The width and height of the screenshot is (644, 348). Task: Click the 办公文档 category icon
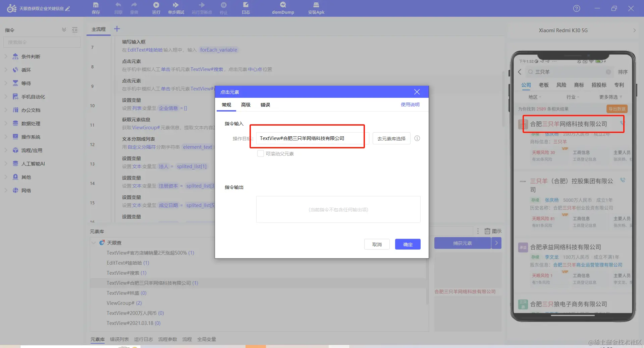(x=15, y=110)
